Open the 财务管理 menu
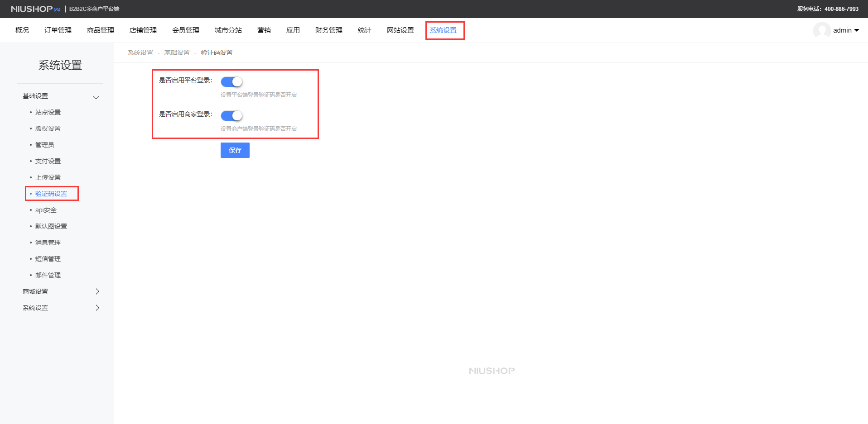 coord(329,30)
